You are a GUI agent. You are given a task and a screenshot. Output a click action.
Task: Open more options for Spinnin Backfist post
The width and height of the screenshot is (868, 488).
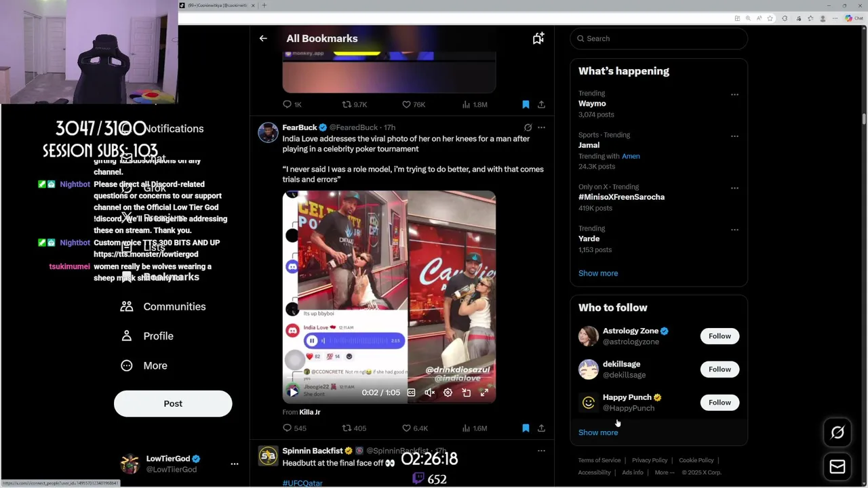pyautogui.click(x=541, y=451)
